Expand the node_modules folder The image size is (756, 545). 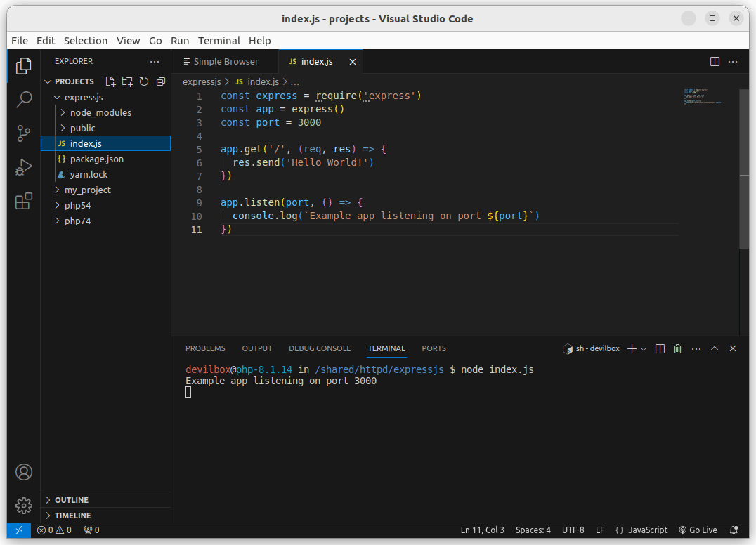click(x=100, y=112)
